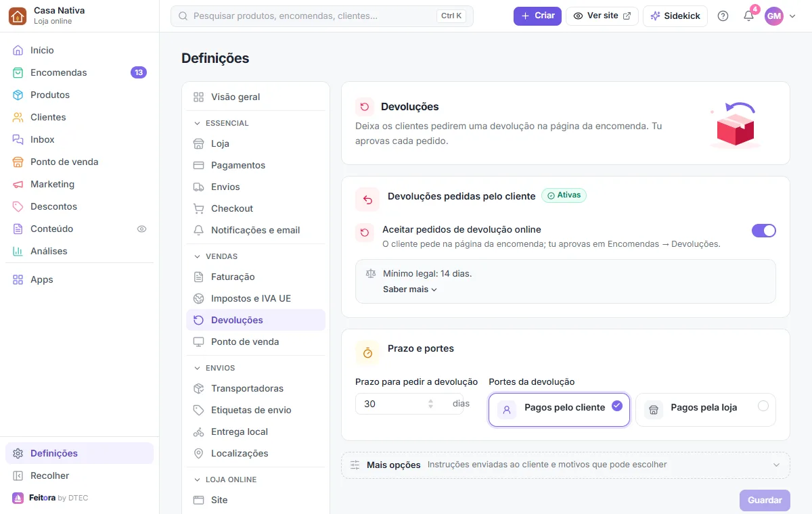The image size is (812, 514).
Task: Expand the Mais opções section
Action: pos(566,465)
